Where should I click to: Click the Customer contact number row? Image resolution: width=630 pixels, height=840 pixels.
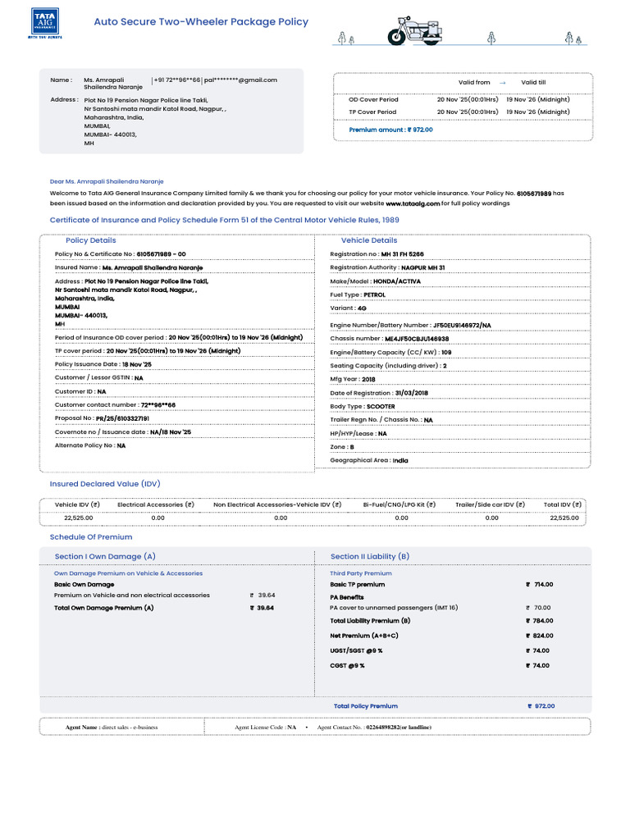coord(115,405)
